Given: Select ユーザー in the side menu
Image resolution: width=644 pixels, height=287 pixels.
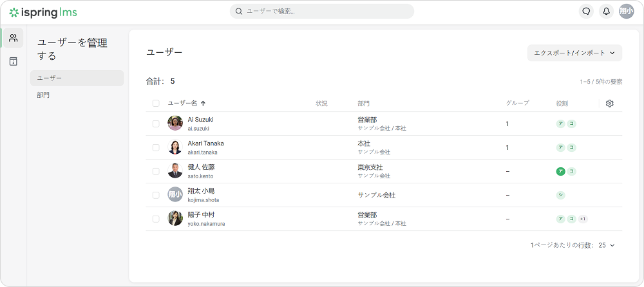Looking at the screenshot, I should click(x=77, y=78).
